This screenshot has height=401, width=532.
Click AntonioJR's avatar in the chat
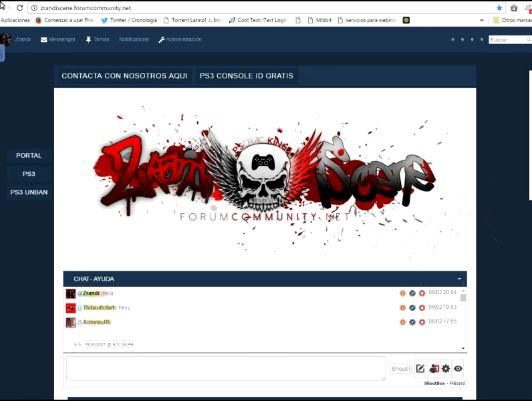pos(71,322)
